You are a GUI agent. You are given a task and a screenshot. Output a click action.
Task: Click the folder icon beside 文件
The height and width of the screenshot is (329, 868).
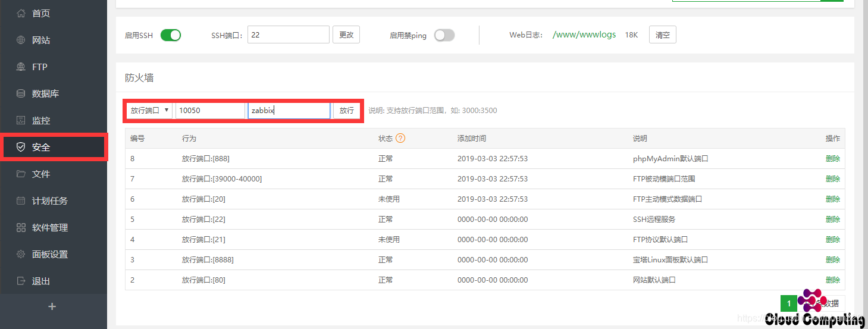pos(21,174)
